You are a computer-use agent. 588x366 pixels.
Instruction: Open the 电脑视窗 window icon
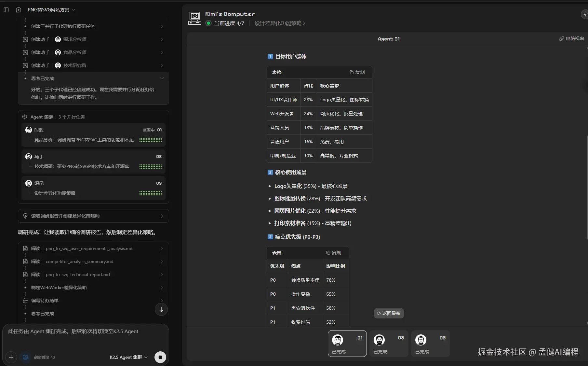[571, 38]
